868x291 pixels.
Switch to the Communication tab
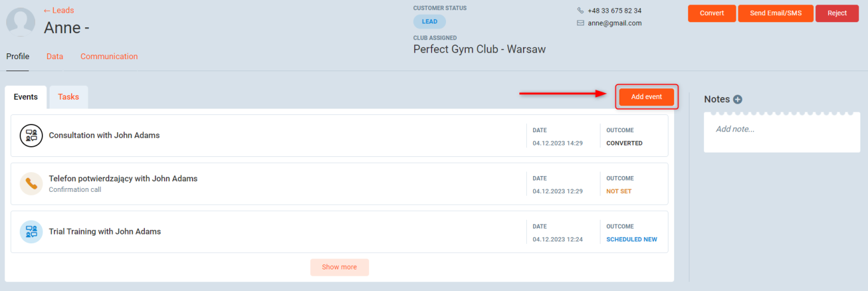click(109, 57)
